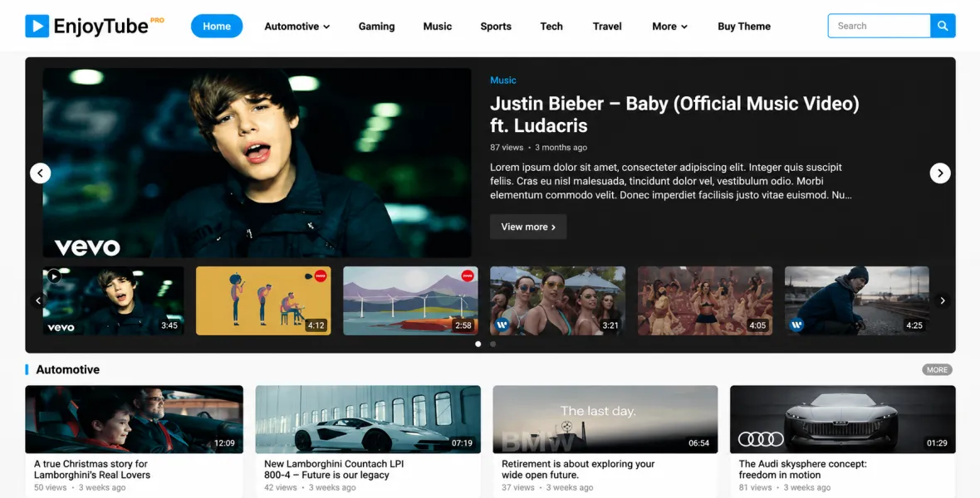Click the '3 months ago' text
This screenshot has width=980, height=498.
(561, 148)
